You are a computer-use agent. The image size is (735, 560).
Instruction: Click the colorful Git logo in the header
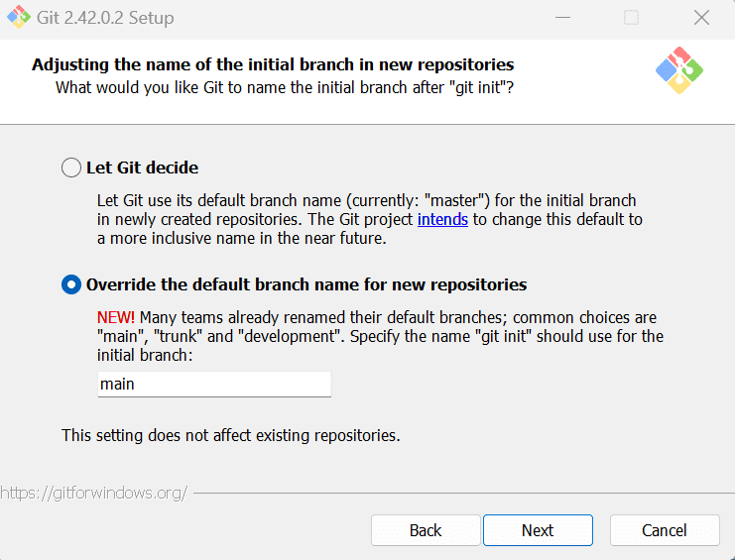(x=679, y=70)
